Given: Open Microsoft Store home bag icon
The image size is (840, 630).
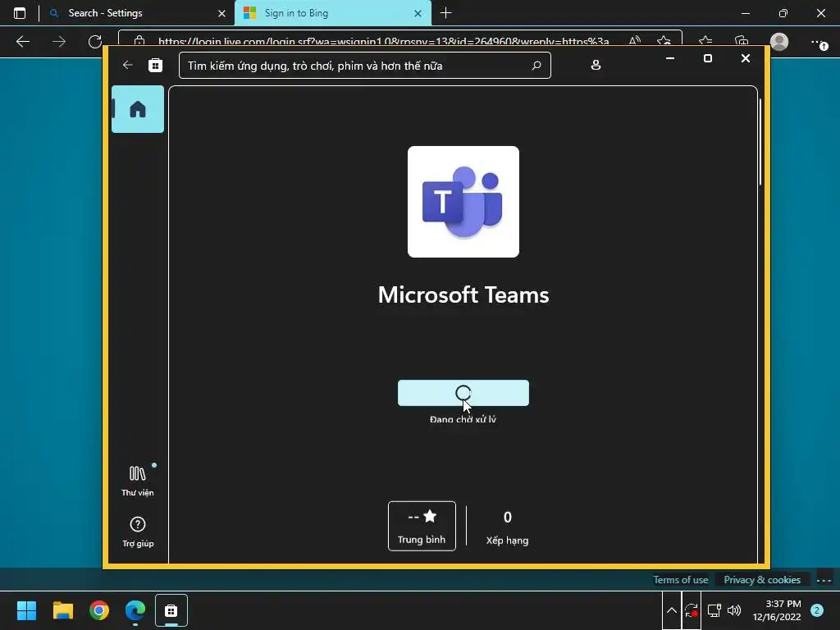Looking at the screenshot, I should point(155,66).
